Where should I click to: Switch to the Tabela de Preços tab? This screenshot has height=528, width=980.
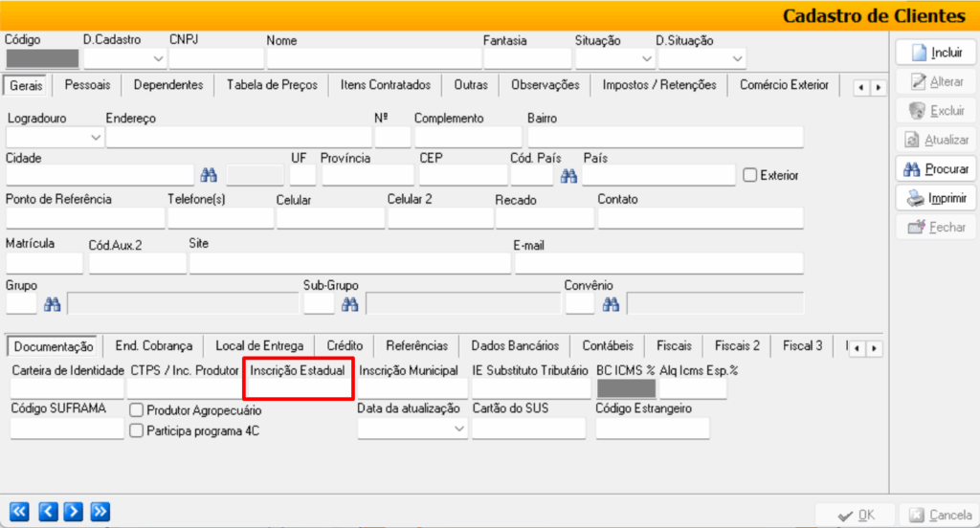272,85
